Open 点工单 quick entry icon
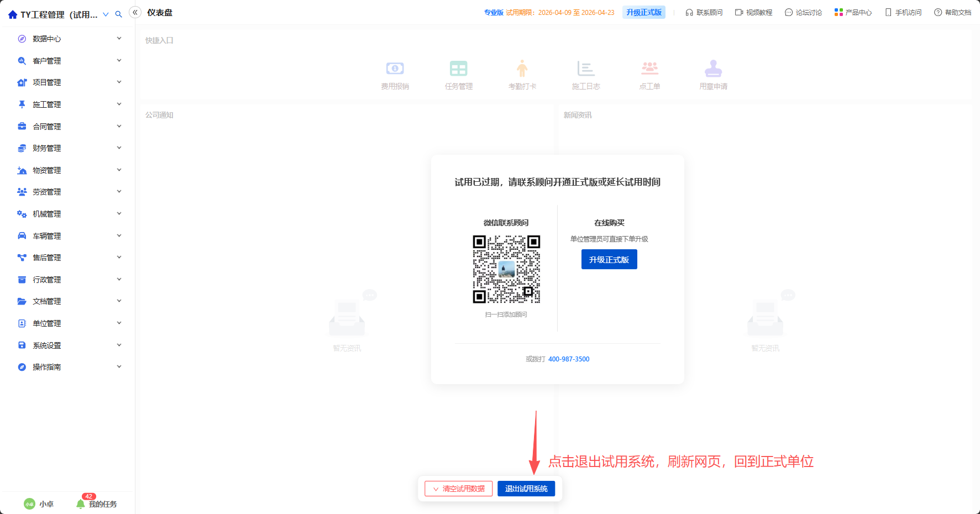 (649, 69)
